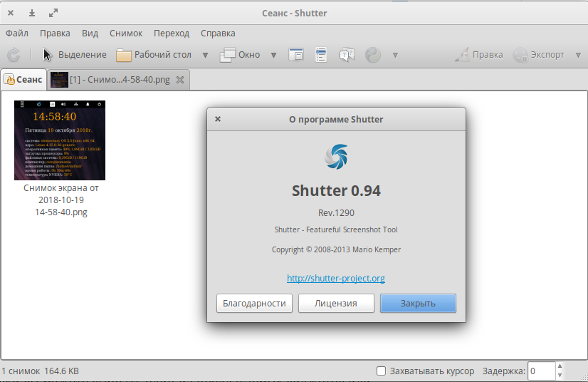Click the Благодарности credits button

click(254, 303)
